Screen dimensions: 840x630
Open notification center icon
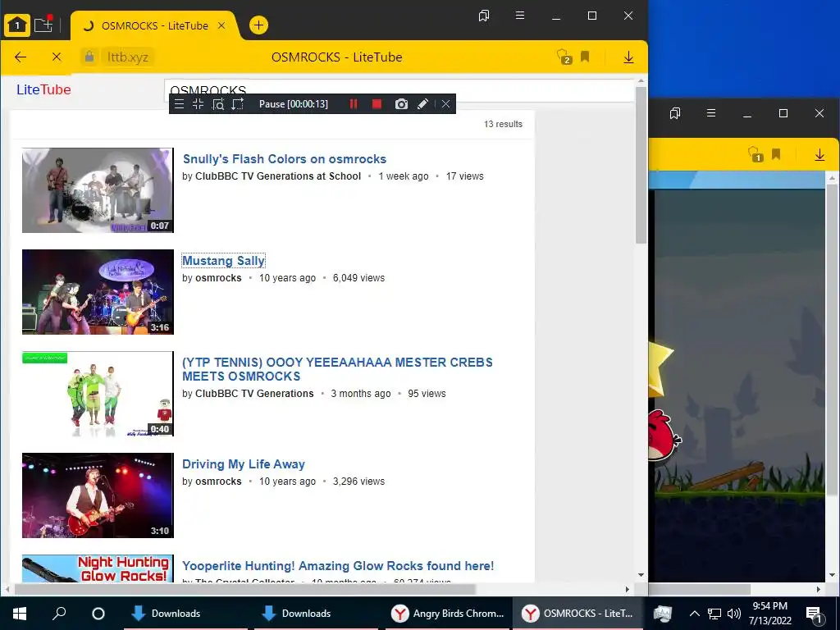[x=815, y=614]
